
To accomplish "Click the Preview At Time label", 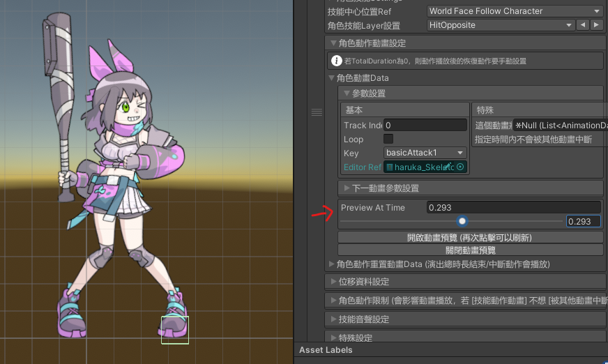I will coord(372,208).
